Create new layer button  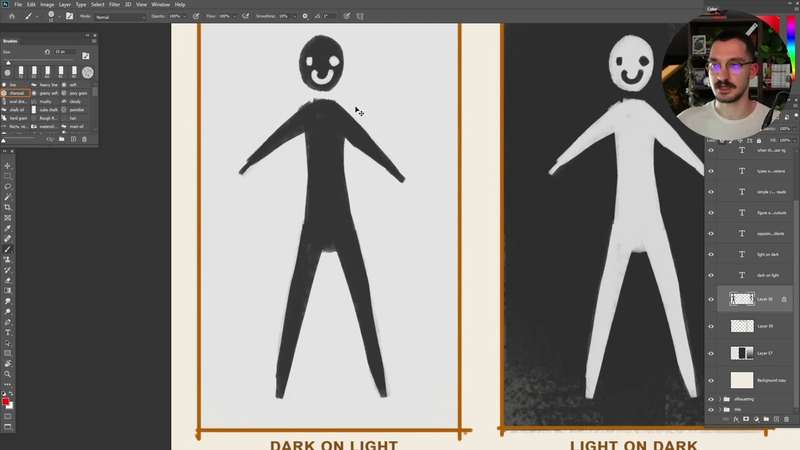pyautogui.click(x=777, y=419)
